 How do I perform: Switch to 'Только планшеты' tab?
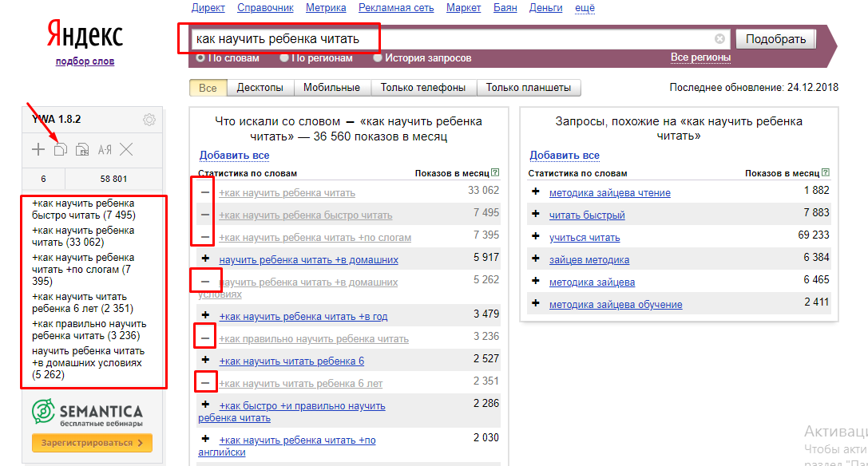coord(528,88)
